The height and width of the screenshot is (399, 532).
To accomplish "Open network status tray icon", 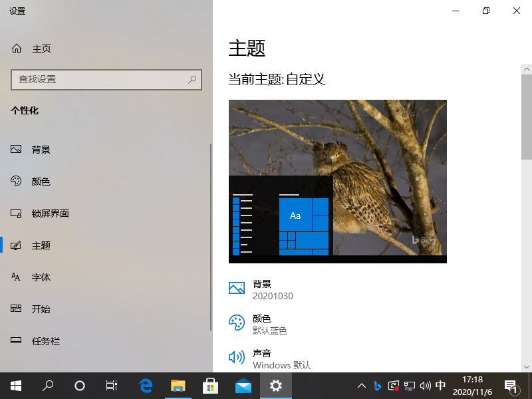I will (x=410, y=386).
